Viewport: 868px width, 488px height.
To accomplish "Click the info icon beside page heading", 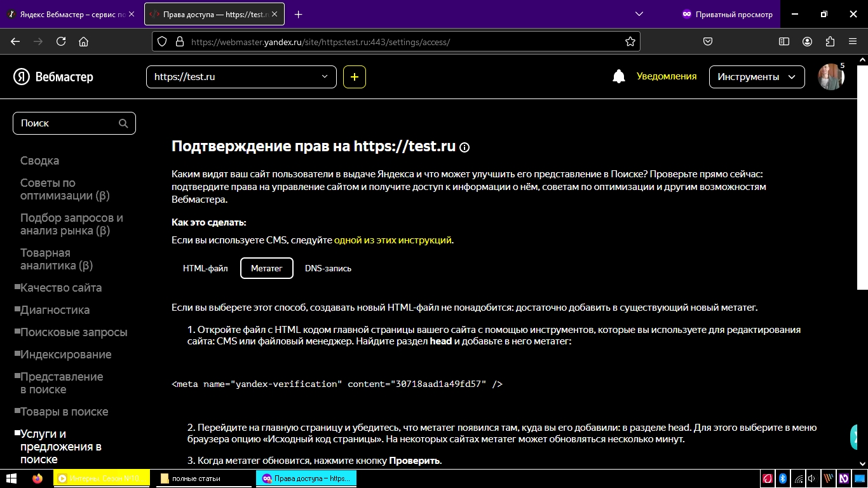I will pyautogui.click(x=465, y=147).
